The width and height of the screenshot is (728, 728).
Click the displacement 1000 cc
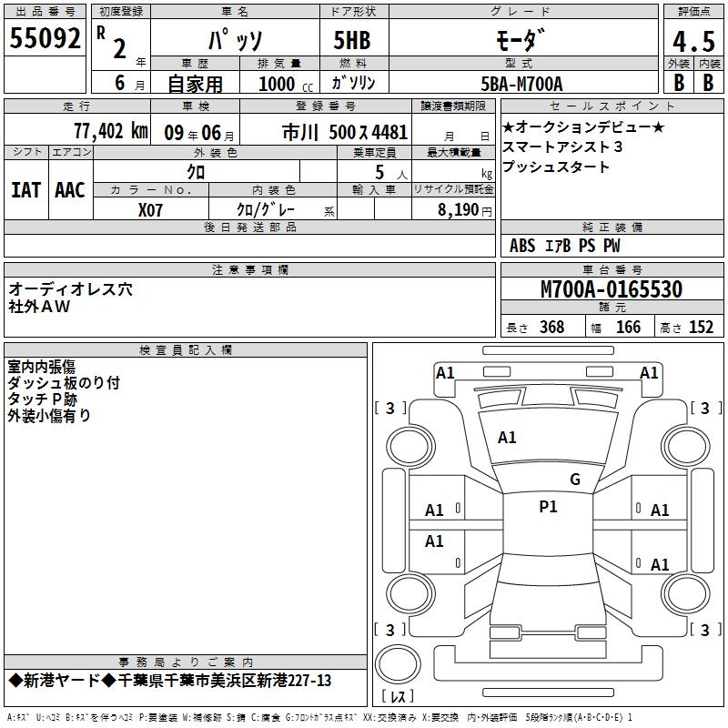click(286, 84)
